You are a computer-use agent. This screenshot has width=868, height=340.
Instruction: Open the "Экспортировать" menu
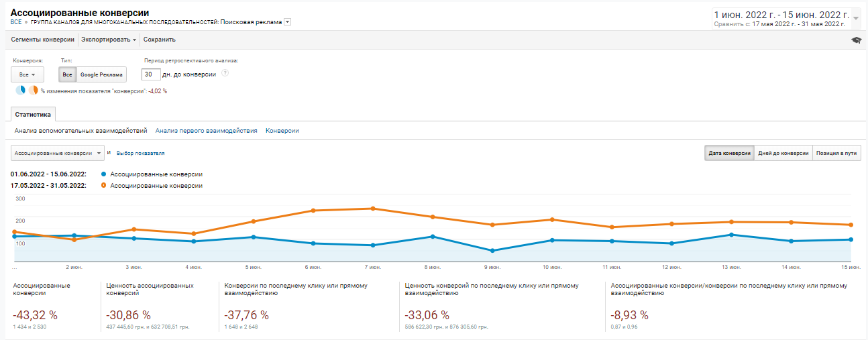(109, 40)
